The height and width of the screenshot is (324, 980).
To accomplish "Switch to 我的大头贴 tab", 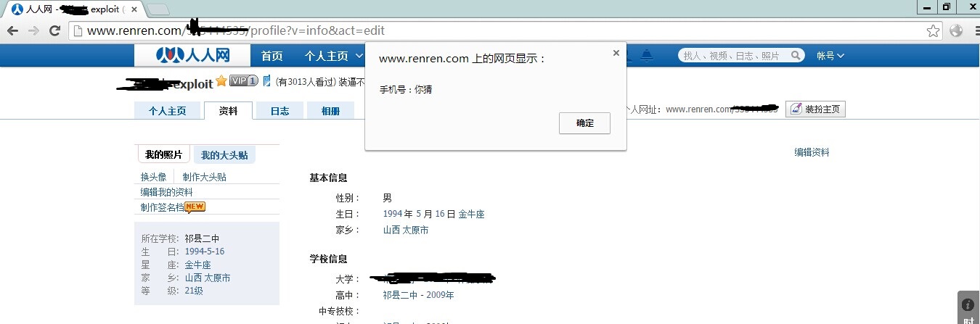I will (224, 155).
